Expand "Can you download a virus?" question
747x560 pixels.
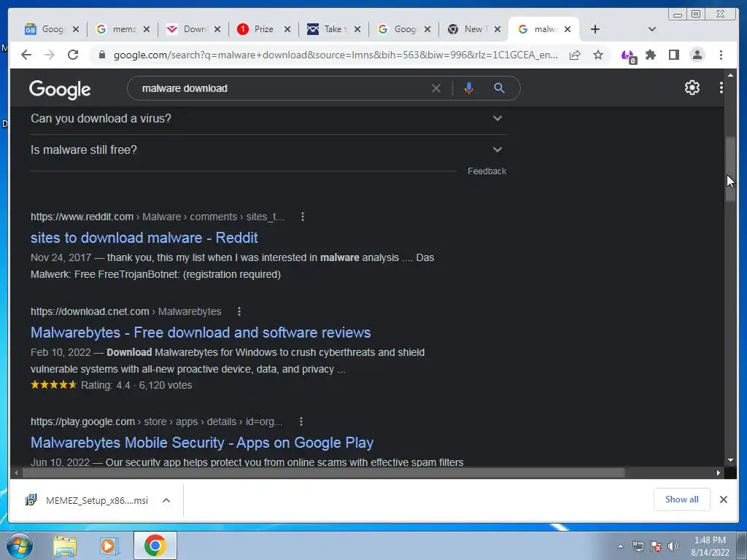[268, 119]
